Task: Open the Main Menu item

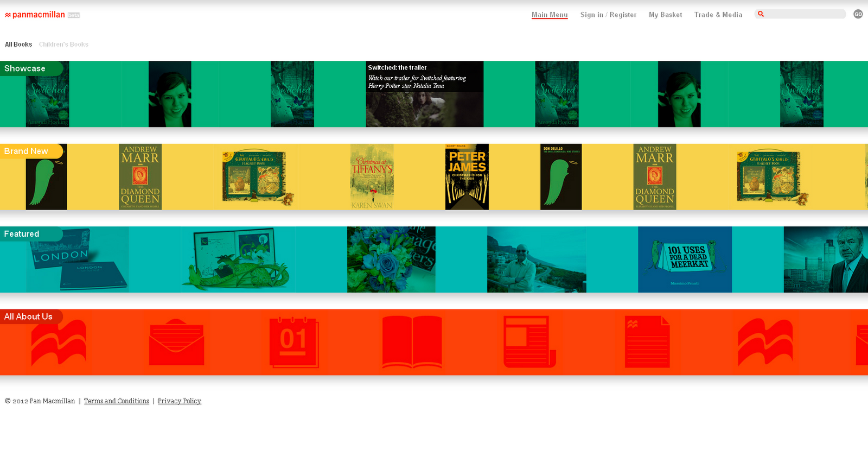Action: [x=550, y=15]
